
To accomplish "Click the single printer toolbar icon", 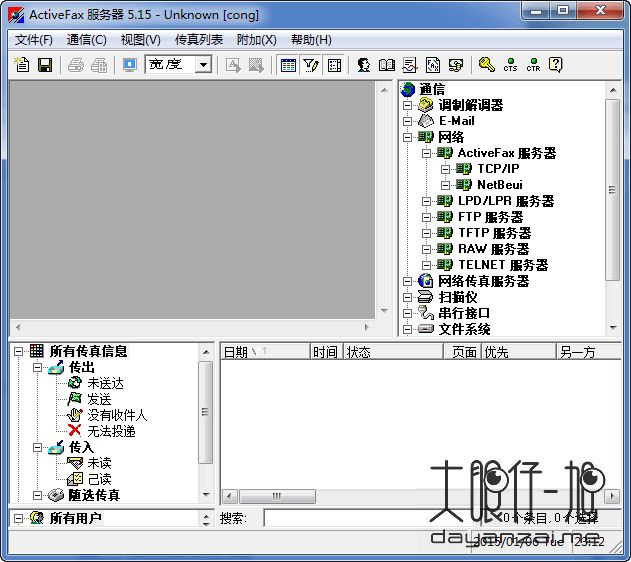I will pyautogui.click(x=76, y=65).
